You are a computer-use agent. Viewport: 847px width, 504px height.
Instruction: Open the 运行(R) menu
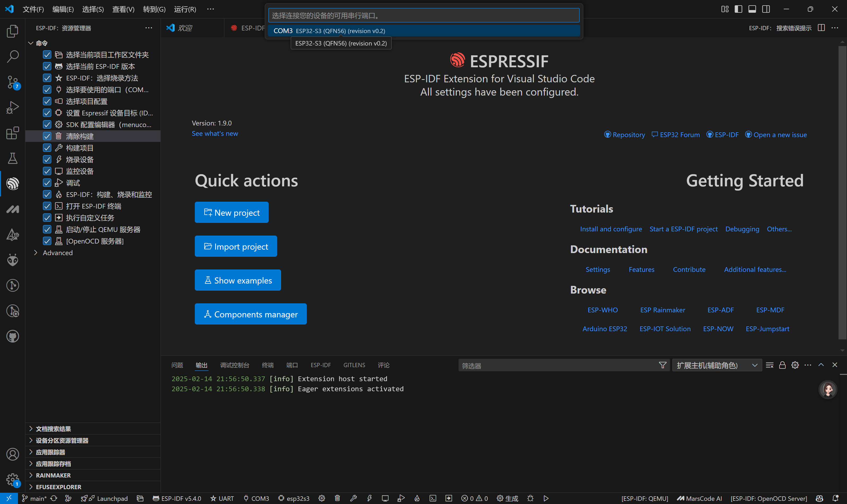click(x=185, y=9)
